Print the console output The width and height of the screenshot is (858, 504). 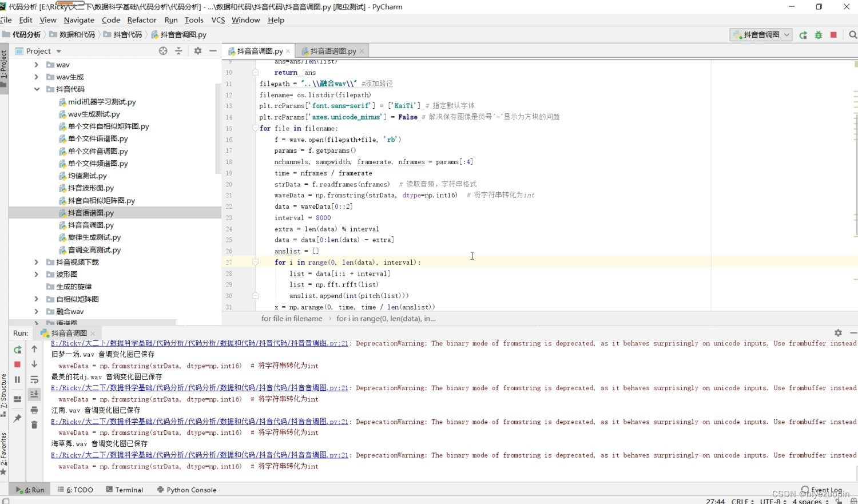[34, 410]
